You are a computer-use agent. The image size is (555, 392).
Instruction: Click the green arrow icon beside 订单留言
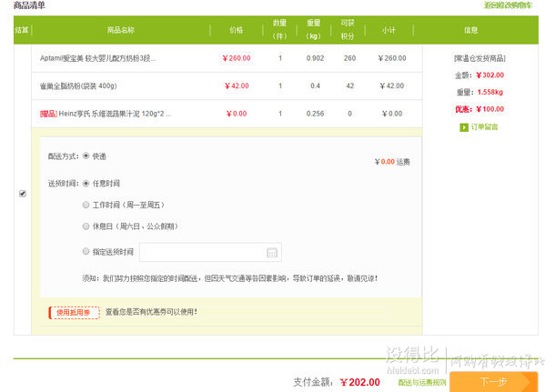[x=464, y=126]
